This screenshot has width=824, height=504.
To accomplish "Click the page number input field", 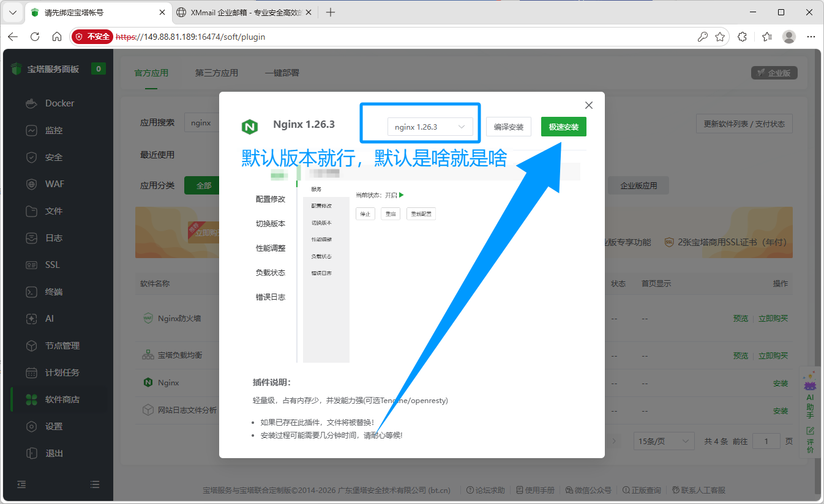I will [766, 441].
